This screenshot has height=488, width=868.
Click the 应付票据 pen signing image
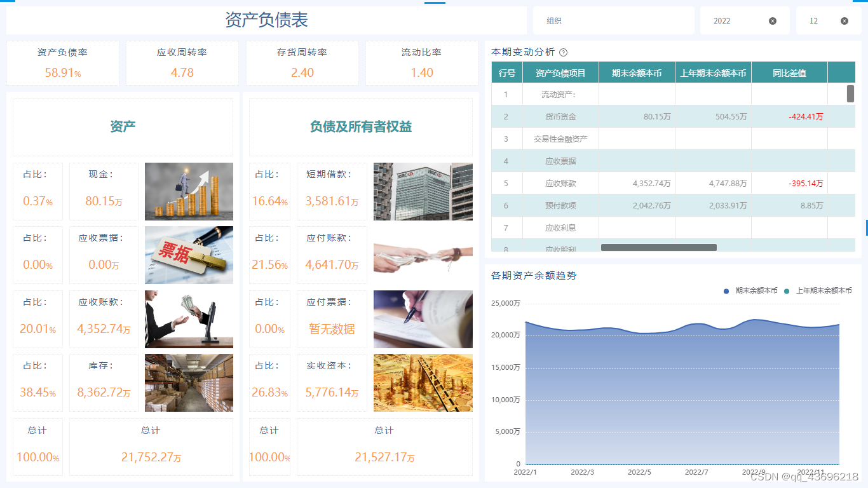423,319
